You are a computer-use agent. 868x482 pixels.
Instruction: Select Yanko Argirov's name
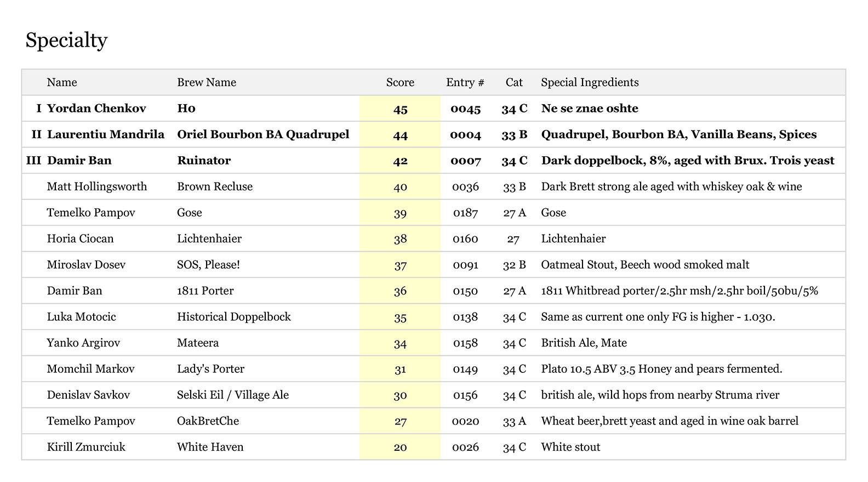tap(83, 343)
